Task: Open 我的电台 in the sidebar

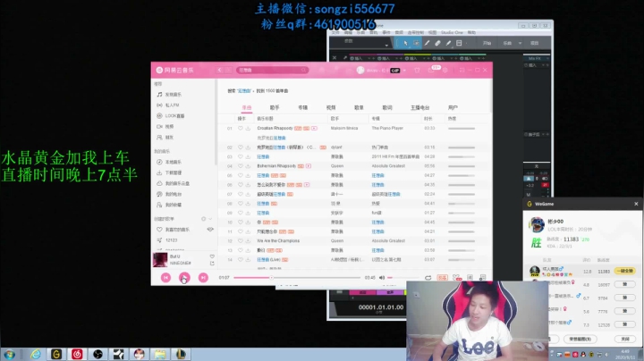Action: [x=169, y=194]
